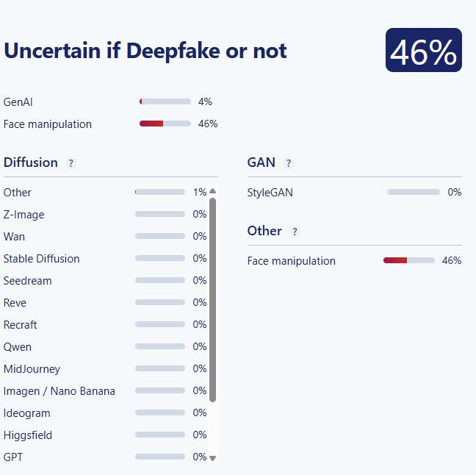Viewport: 476px width, 475px height.
Task: Open the Other section help icon
Action: pos(295,232)
